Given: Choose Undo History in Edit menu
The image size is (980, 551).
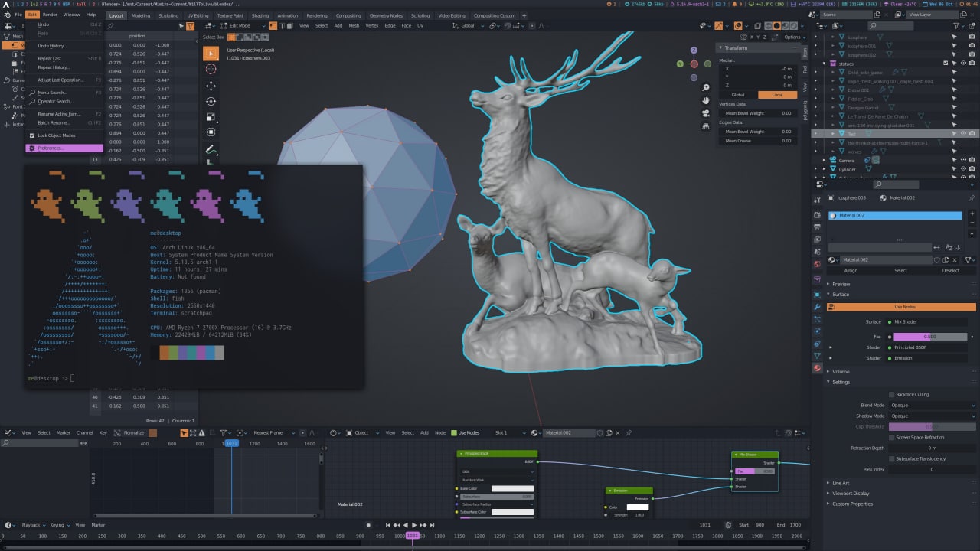Looking at the screenshot, I should coord(64,46).
